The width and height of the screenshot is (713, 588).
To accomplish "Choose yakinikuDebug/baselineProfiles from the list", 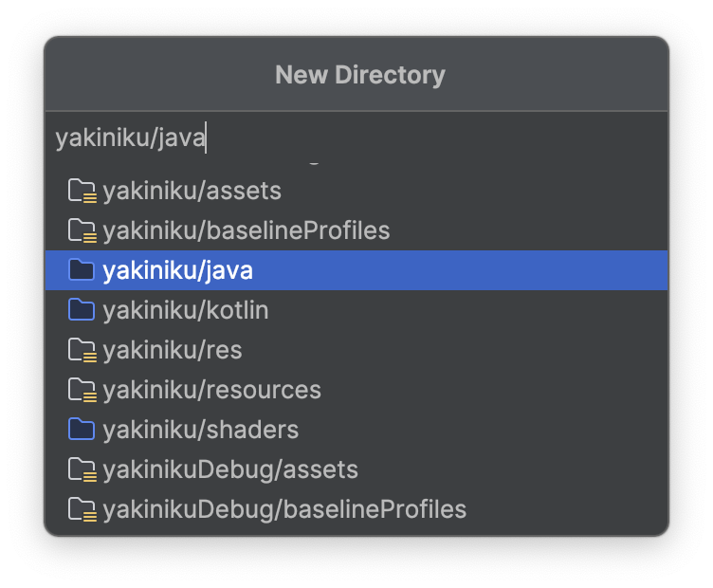I will [284, 509].
